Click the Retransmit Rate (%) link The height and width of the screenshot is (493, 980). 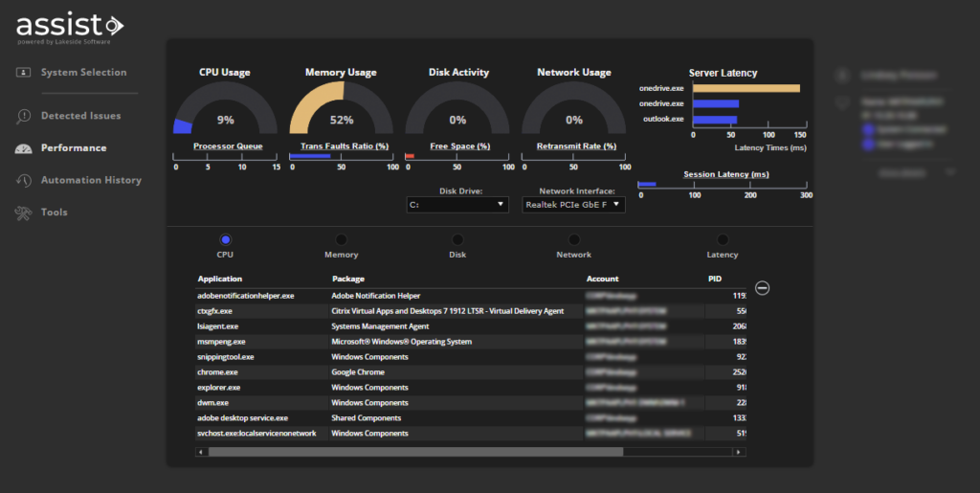(x=576, y=146)
